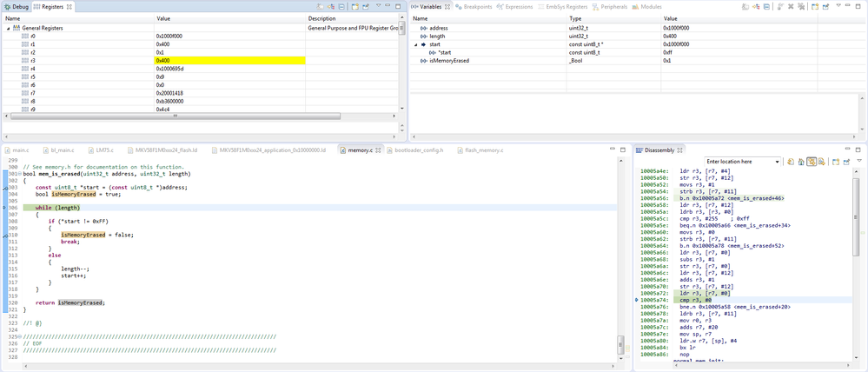
Task: Pin the Registers view to debug context
Action: [365, 7]
